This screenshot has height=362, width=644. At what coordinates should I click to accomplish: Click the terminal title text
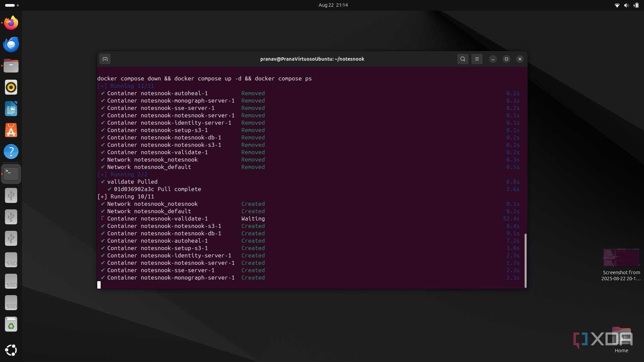pos(312,59)
